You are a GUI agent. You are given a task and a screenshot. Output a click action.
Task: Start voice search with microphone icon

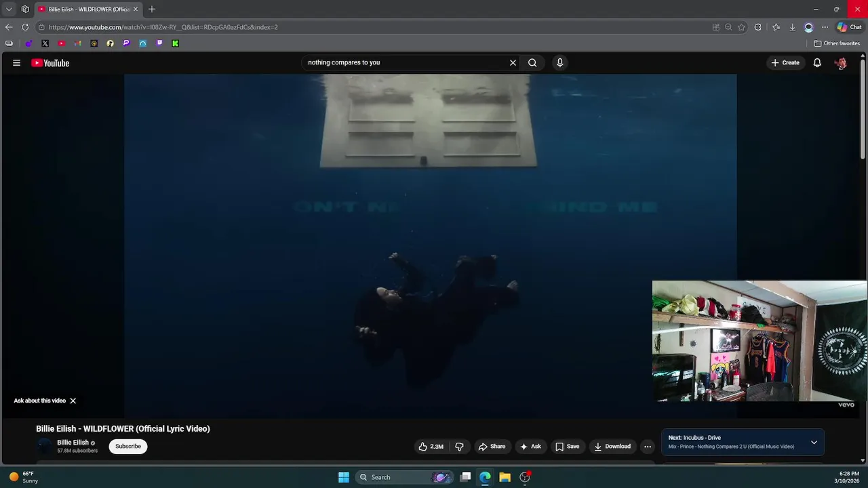(559, 62)
